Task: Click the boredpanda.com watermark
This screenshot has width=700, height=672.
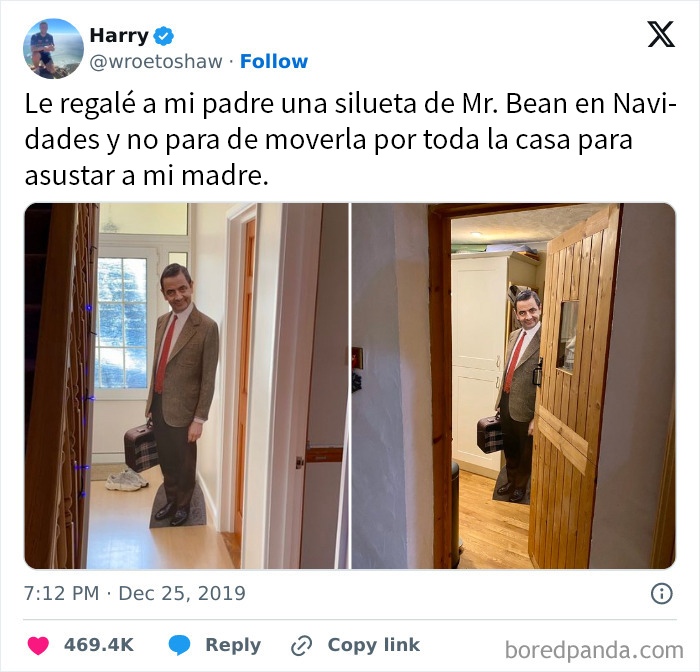Action: [x=594, y=650]
